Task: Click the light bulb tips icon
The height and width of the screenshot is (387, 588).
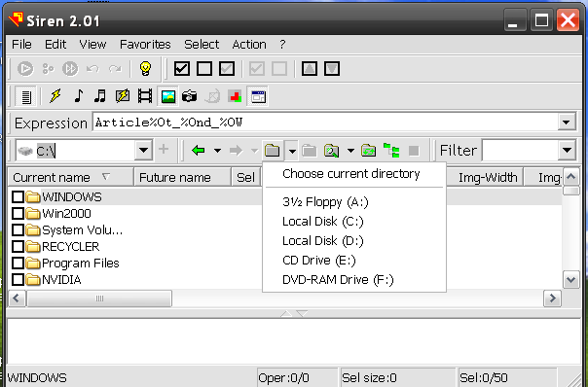Action: pyautogui.click(x=145, y=69)
